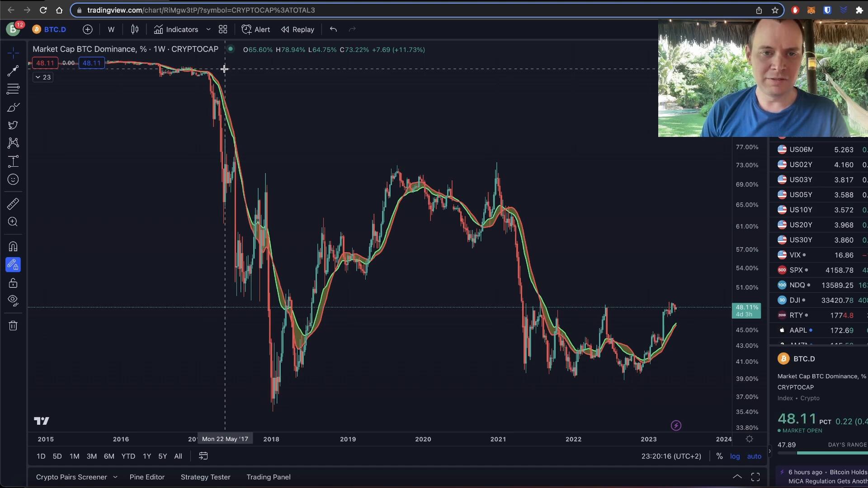Switch to the Strategy Tester tab

(x=205, y=477)
